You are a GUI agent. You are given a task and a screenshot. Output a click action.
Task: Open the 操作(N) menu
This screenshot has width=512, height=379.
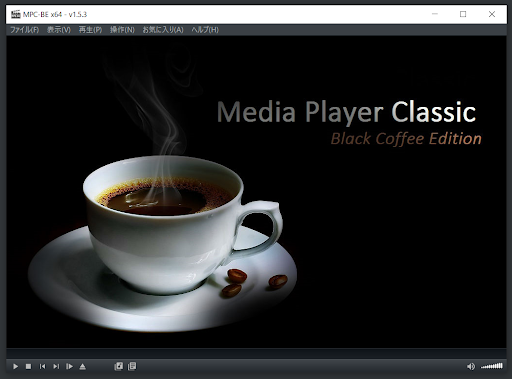point(122,30)
